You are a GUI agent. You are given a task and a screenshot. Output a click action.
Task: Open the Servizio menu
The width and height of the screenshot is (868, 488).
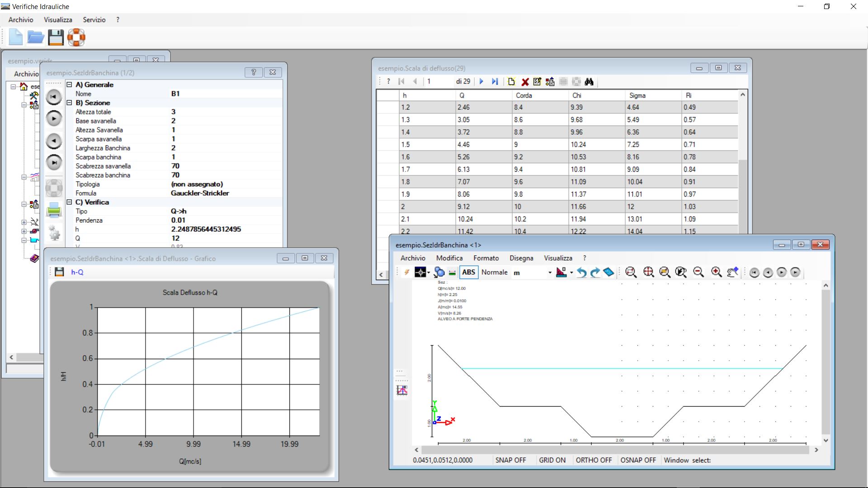click(x=94, y=20)
